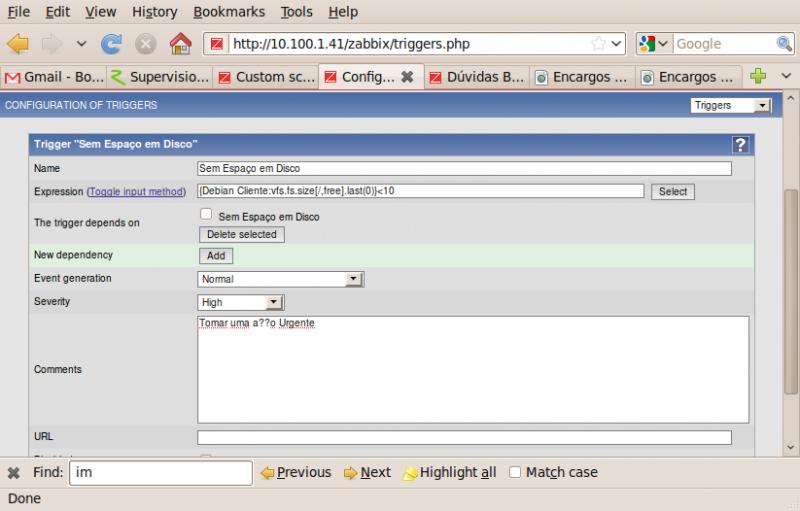Viewport: 800px width, 511px height.
Task: Click the trigger Name field
Action: pyautogui.click(x=464, y=168)
